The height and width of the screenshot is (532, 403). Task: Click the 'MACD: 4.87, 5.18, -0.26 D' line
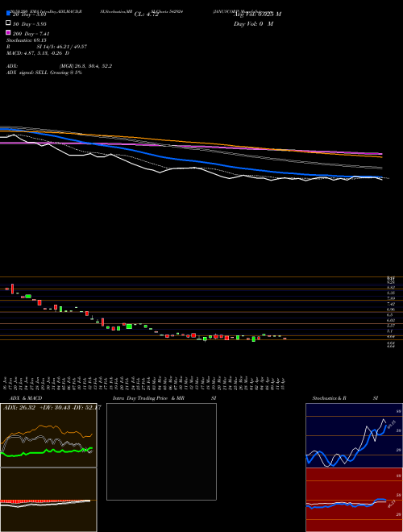(38, 53)
